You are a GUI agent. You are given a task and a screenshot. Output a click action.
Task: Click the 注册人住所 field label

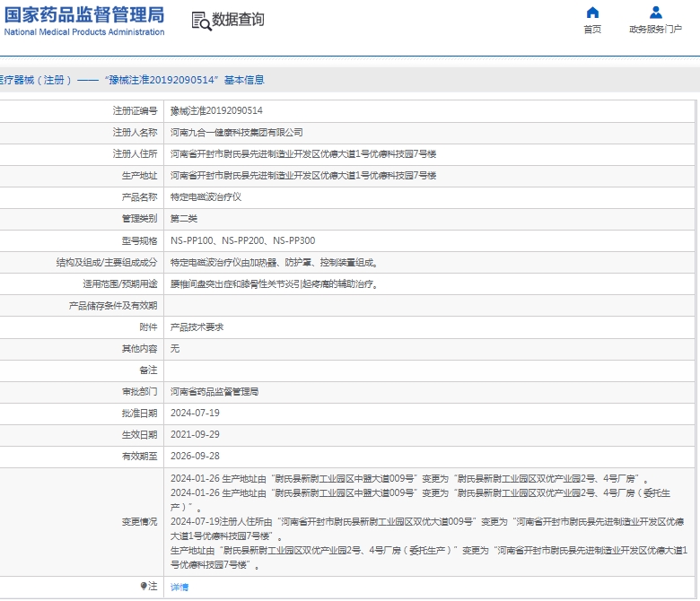coord(136,154)
